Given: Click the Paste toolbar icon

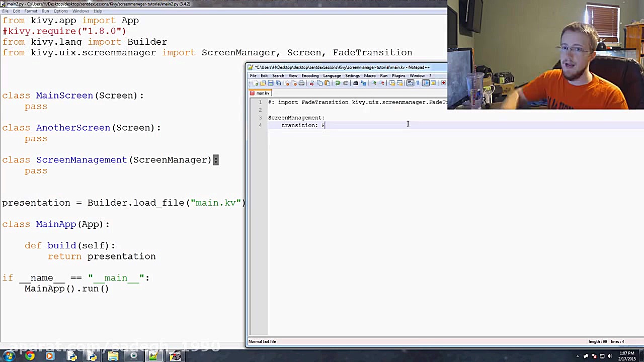Looking at the screenshot, I should [327, 83].
